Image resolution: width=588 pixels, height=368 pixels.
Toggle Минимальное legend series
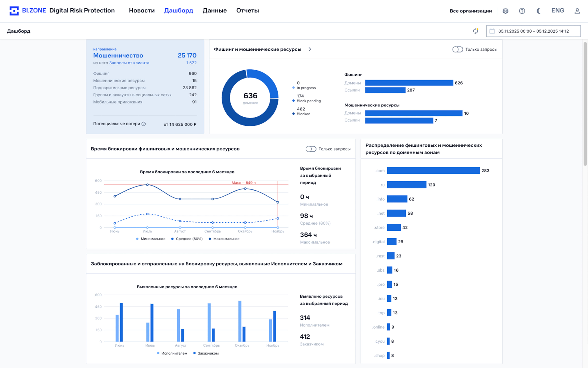coord(151,239)
